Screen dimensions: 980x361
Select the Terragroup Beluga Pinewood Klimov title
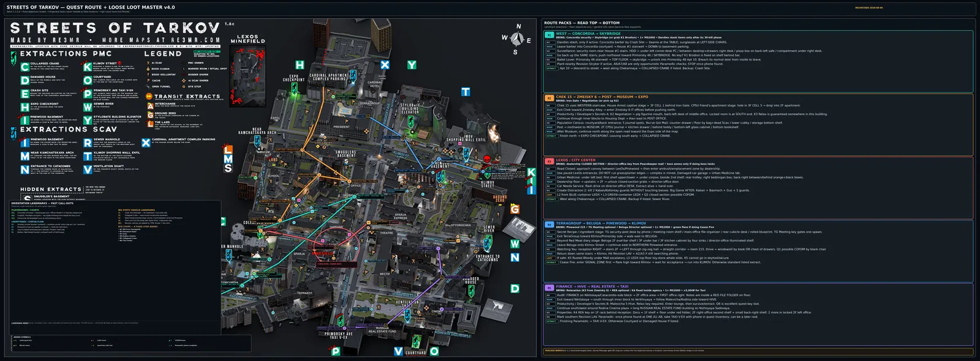point(601,223)
